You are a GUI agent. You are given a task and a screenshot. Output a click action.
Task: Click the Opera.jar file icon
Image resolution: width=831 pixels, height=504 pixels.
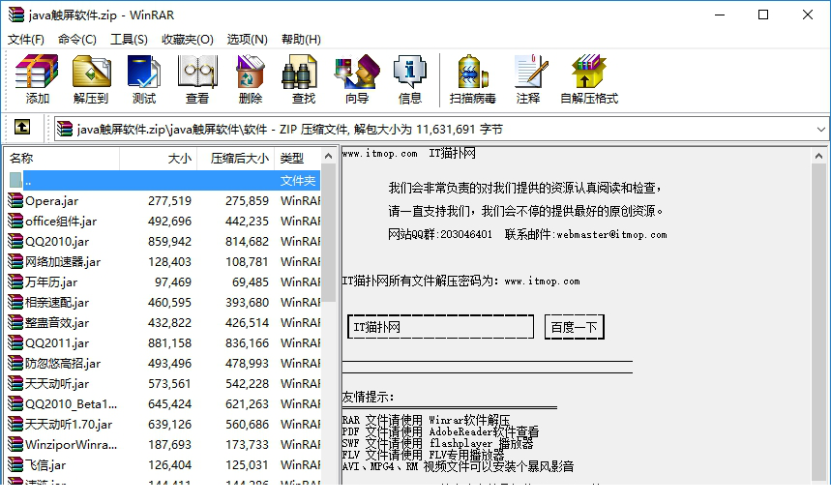[15, 200]
